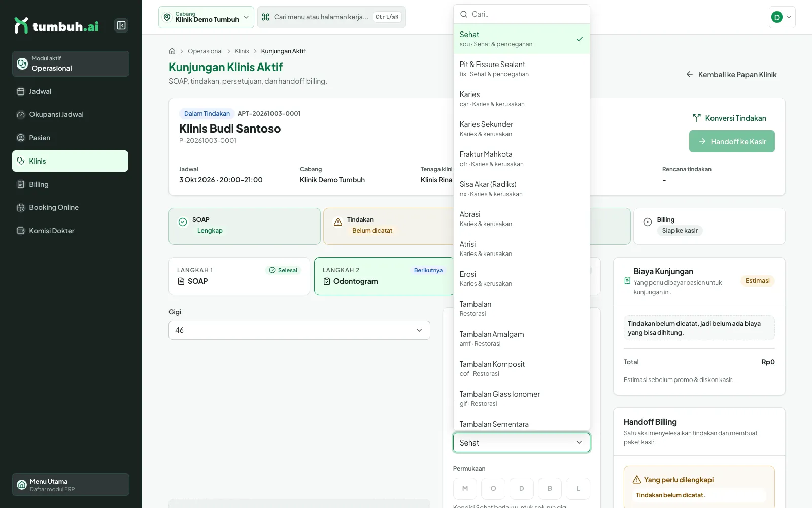This screenshot has width=812, height=508.
Task: Click Kembali ke Papan Klinik link
Action: [x=731, y=75]
